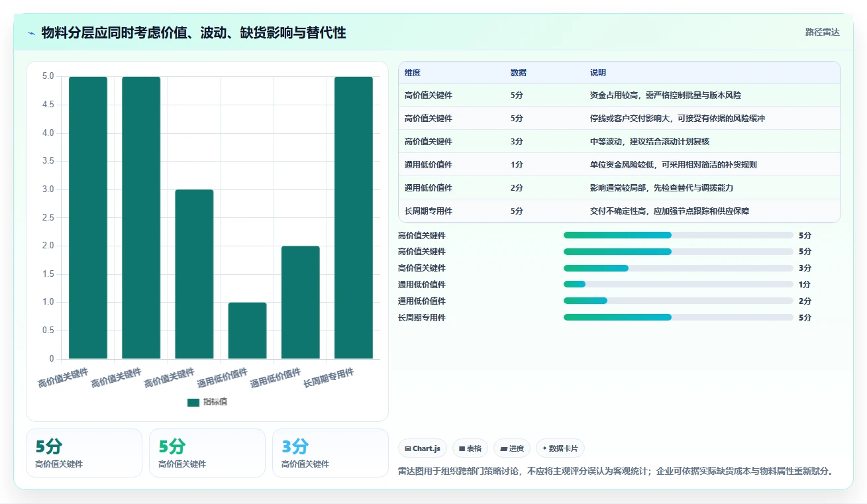Click the 长周期专用件 progress bar
Viewport: 867px width, 504px height.
[x=678, y=318]
